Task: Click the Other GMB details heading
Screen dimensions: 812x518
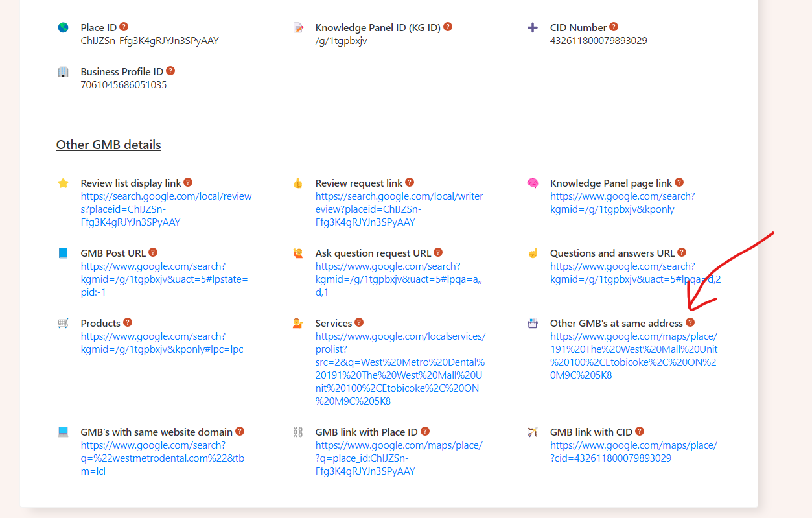Action: (x=108, y=145)
